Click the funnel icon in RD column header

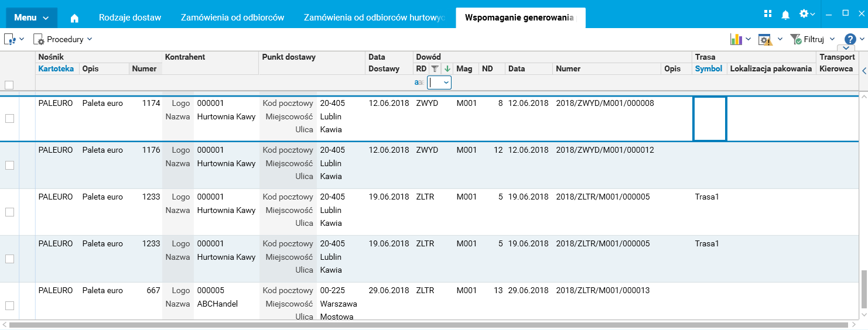pos(434,68)
